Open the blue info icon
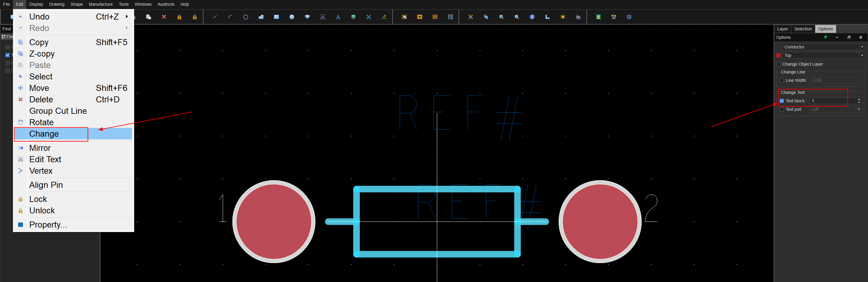This screenshot has height=282, width=868. click(532, 17)
